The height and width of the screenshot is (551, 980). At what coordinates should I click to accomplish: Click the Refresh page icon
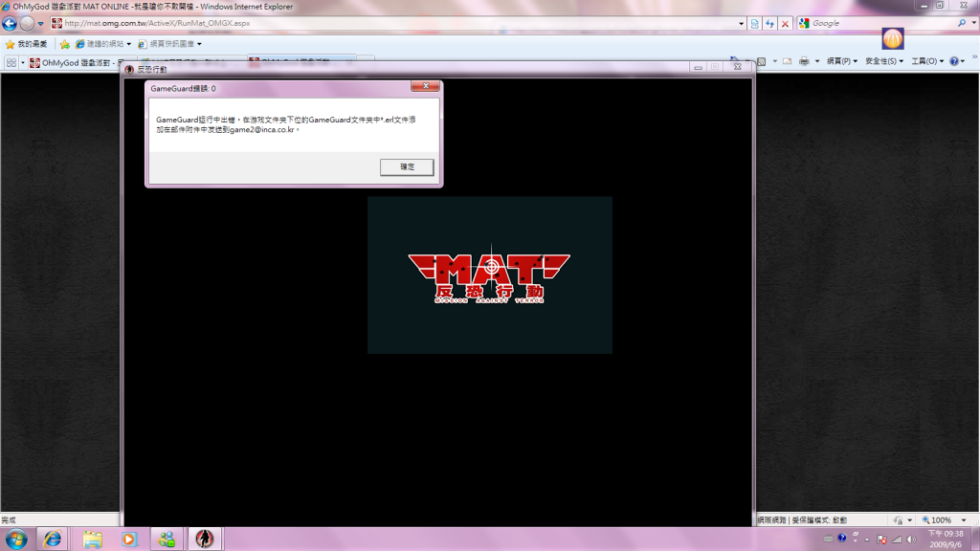pos(769,23)
